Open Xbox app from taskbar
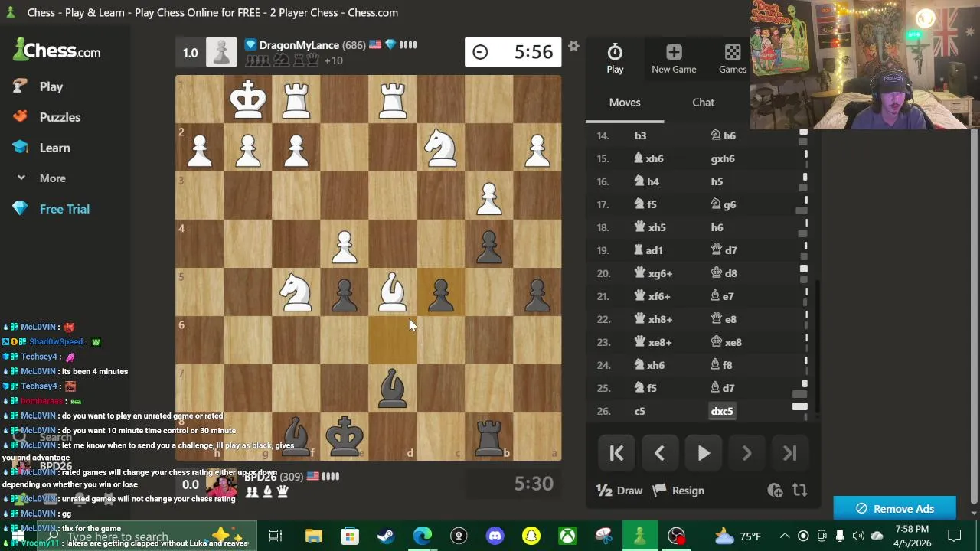 point(567,536)
